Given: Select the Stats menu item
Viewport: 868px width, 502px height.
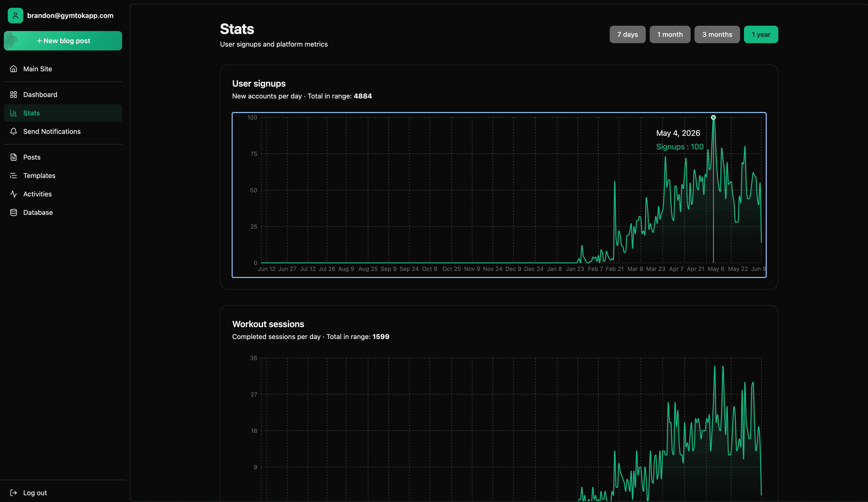Looking at the screenshot, I should tap(63, 113).
